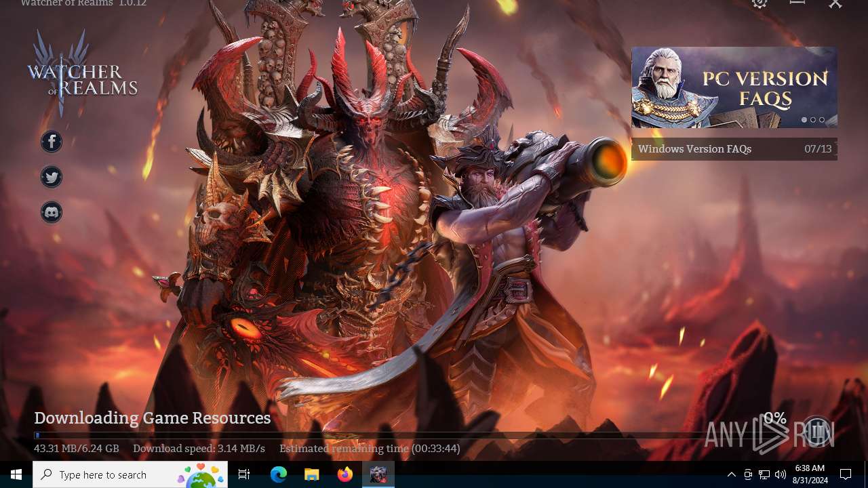Switch to the second banner carousel dot
Image resolution: width=868 pixels, height=488 pixels.
click(x=813, y=120)
